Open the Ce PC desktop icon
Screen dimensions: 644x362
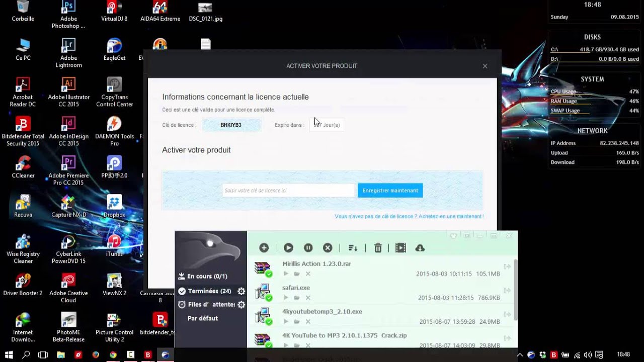pos(23,49)
